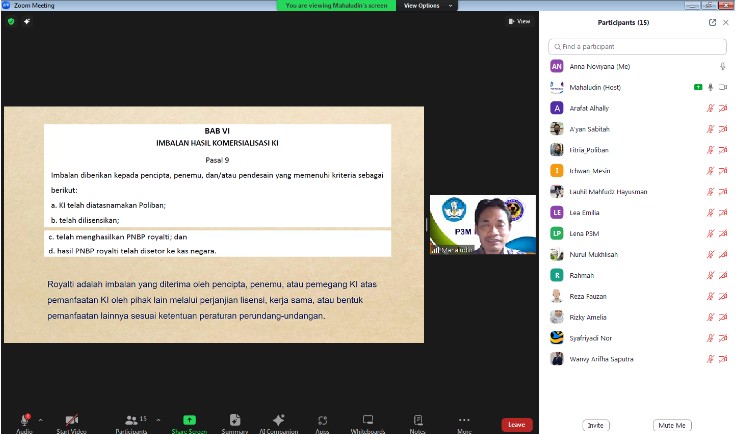
Task: Expand the audio options caret
Action: point(40,419)
